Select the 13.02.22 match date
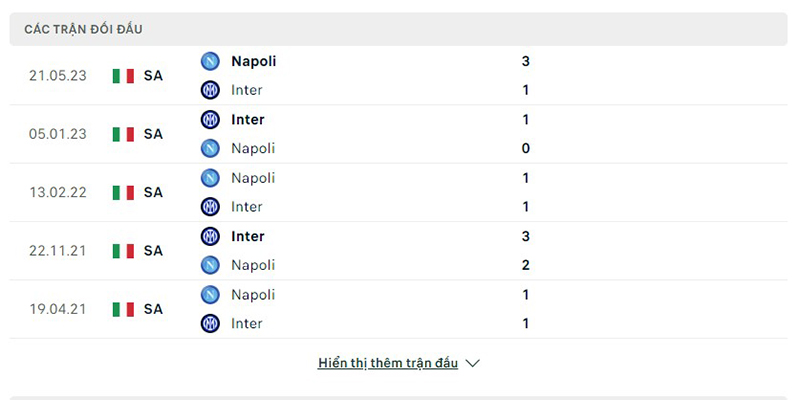Screen dimensions: 800x400 tap(57, 192)
